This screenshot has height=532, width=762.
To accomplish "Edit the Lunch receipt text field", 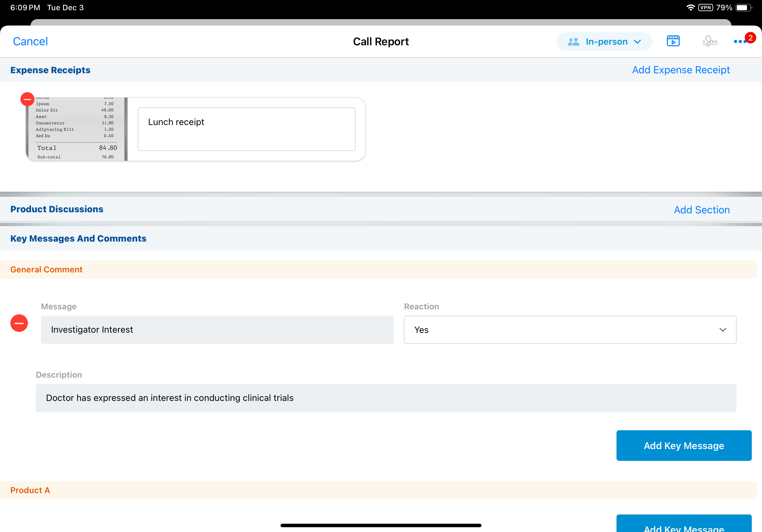I will (246, 129).
